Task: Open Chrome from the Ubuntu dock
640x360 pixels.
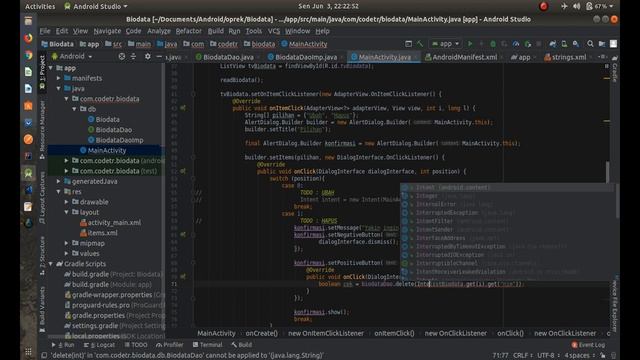Action: tap(28, 55)
